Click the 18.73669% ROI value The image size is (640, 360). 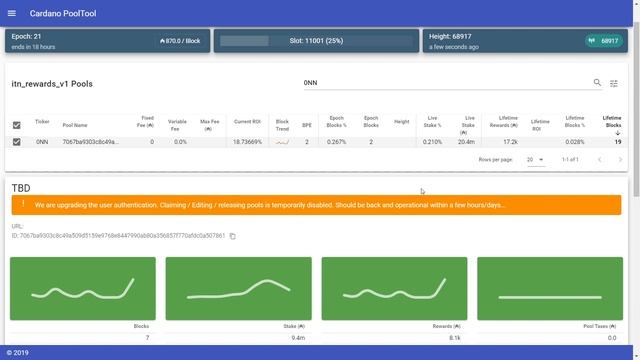pyautogui.click(x=247, y=142)
